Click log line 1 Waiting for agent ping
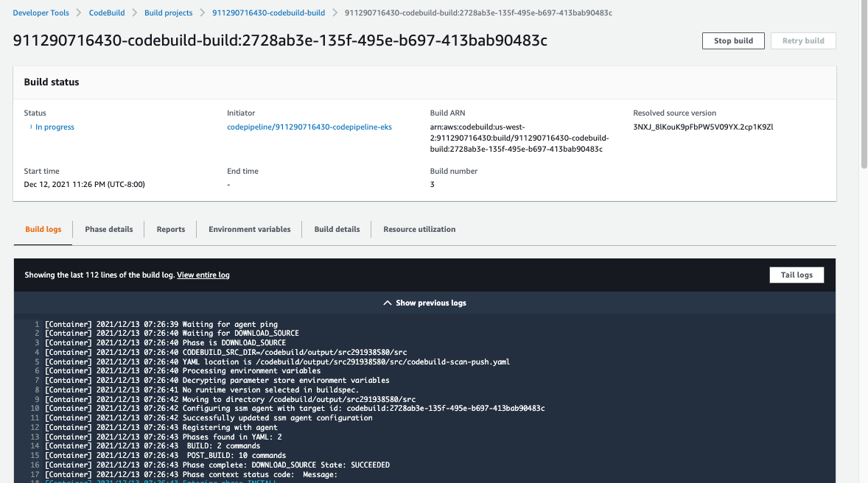The width and height of the screenshot is (868, 483). coord(161,324)
